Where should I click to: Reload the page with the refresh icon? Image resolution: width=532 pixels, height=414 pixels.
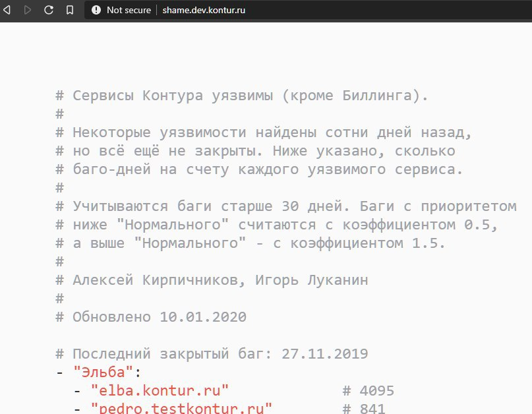click(x=49, y=10)
